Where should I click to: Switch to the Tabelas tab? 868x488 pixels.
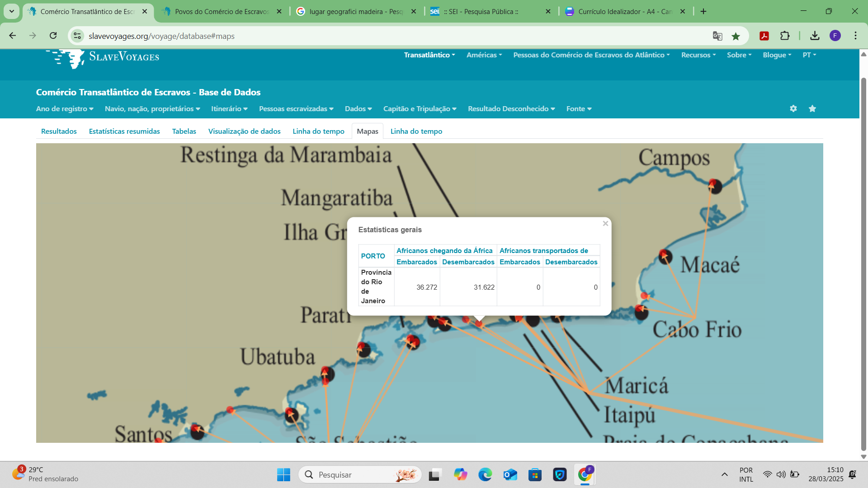(x=184, y=131)
